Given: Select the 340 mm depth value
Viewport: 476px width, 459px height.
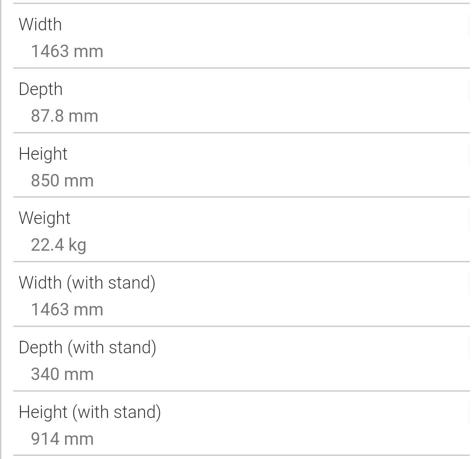Looking at the screenshot, I should pyautogui.click(x=62, y=374).
